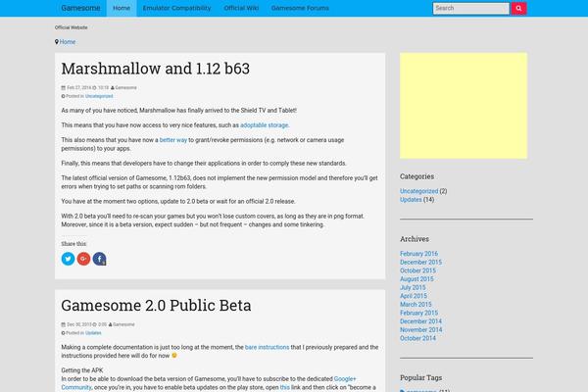Click the Home breadcrumb link
Image resolution: width=588 pixels, height=392 pixels.
[68, 42]
